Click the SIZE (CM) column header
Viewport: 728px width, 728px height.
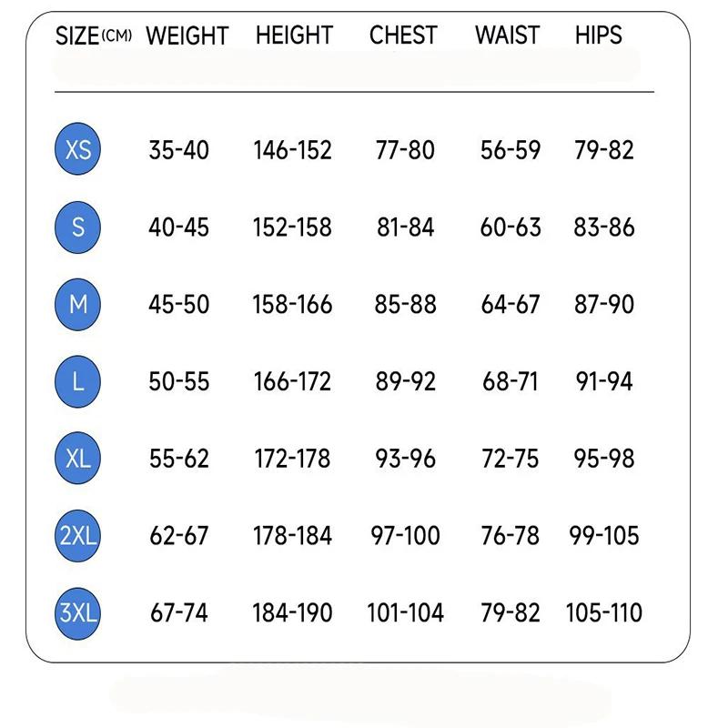point(94,36)
